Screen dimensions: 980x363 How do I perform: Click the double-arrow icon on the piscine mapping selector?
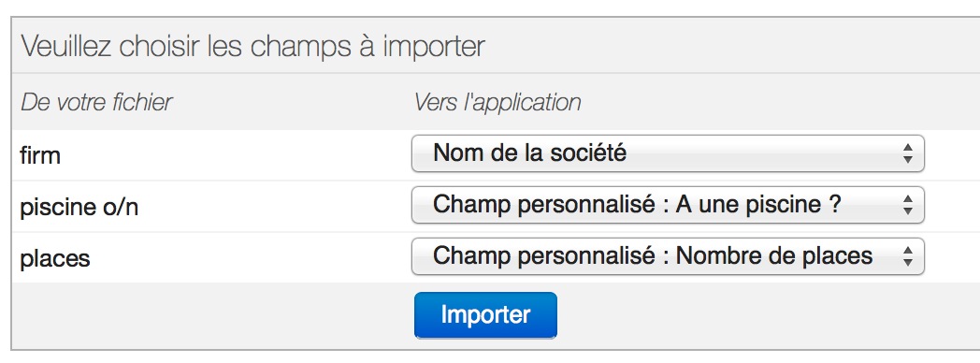[908, 204]
